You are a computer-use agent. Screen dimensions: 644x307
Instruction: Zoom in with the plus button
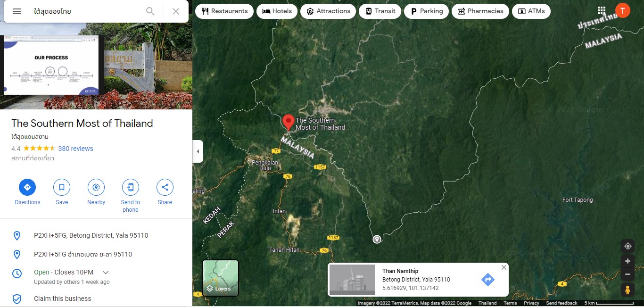pos(627,261)
